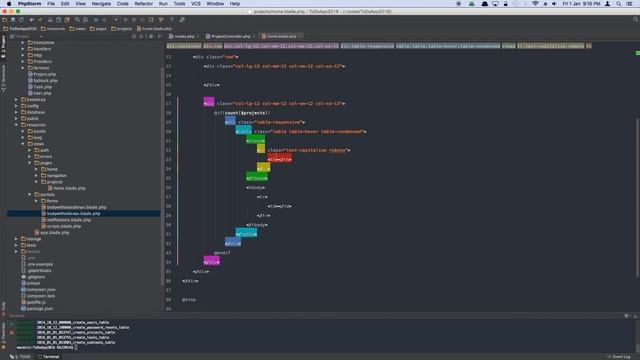Click the Project panel settings gear icon

151,36
